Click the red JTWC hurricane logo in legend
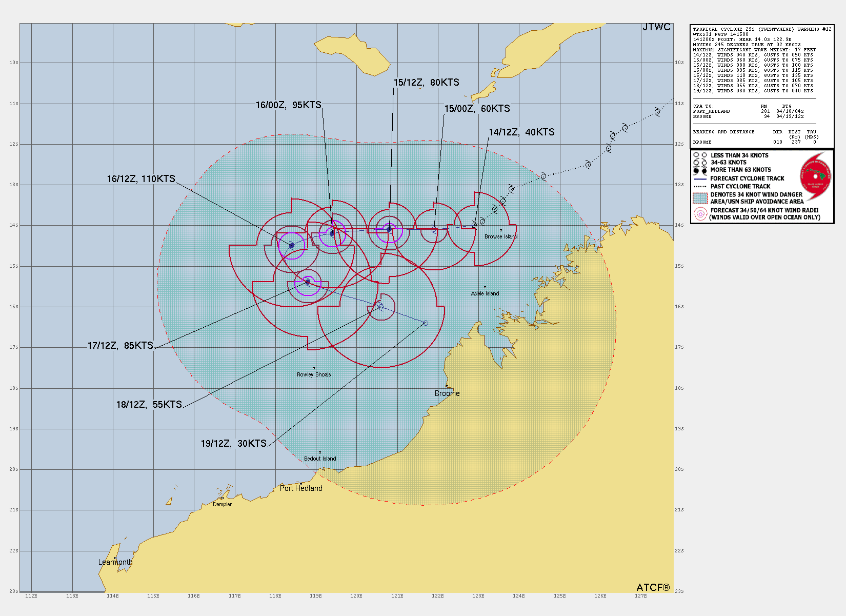The width and height of the screenshot is (846, 616). (816, 177)
